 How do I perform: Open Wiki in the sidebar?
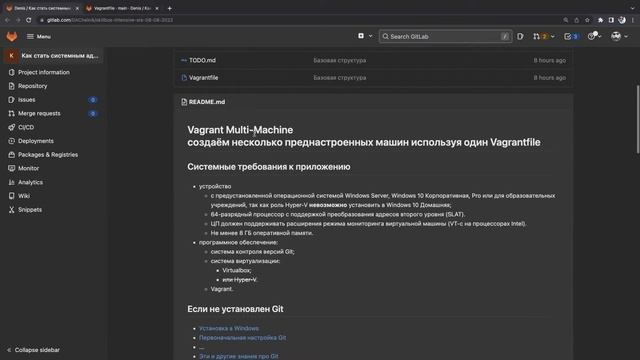click(x=24, y=196)
